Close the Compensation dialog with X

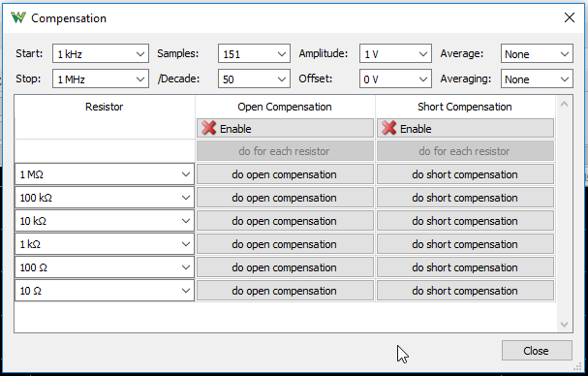(x=570, y=17)
